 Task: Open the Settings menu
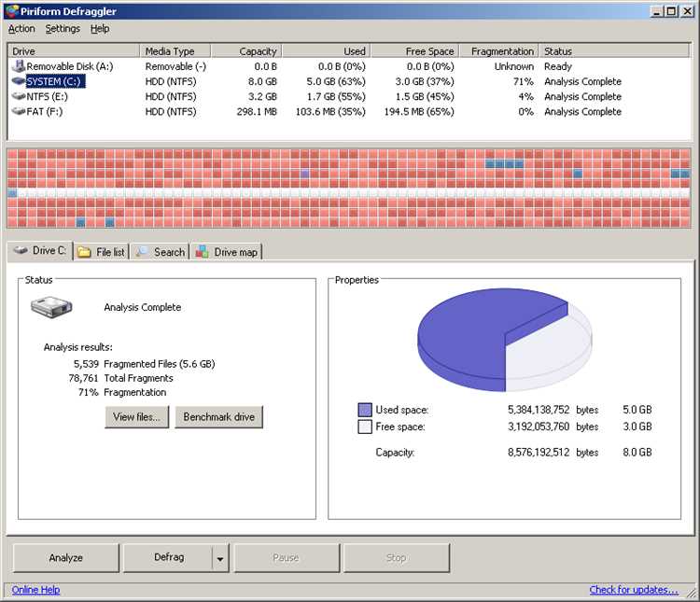(x=63, y=29)
